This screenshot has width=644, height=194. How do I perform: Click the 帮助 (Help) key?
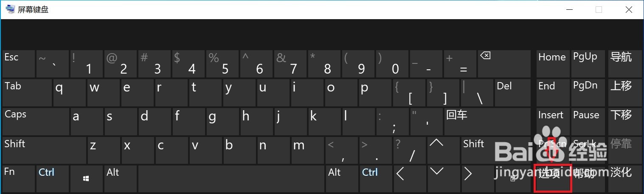588,179
